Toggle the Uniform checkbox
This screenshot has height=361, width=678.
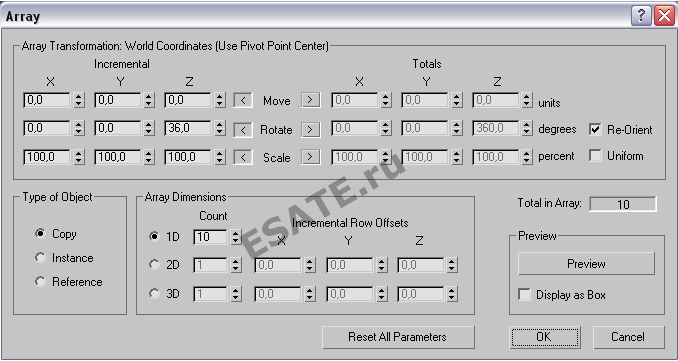tap(595, 156)
